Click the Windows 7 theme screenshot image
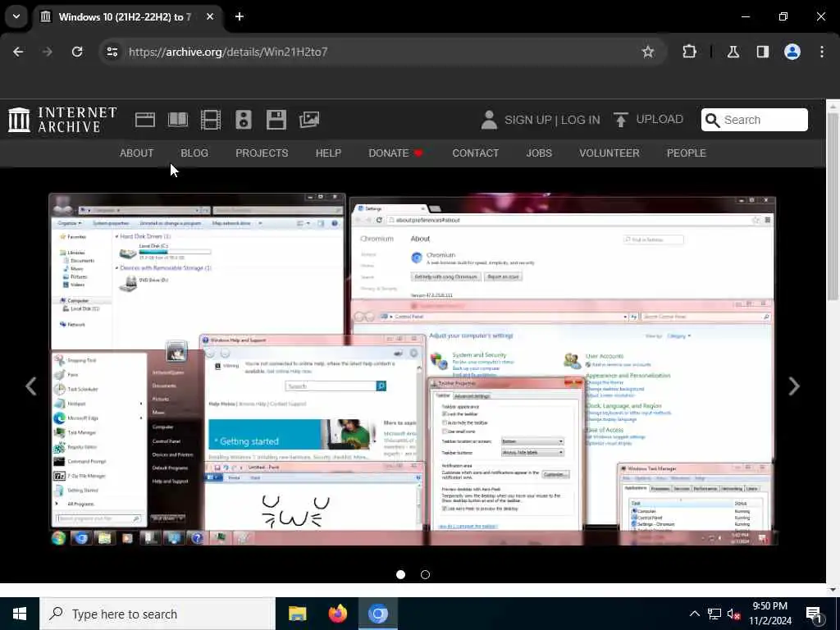 point(413,369)
